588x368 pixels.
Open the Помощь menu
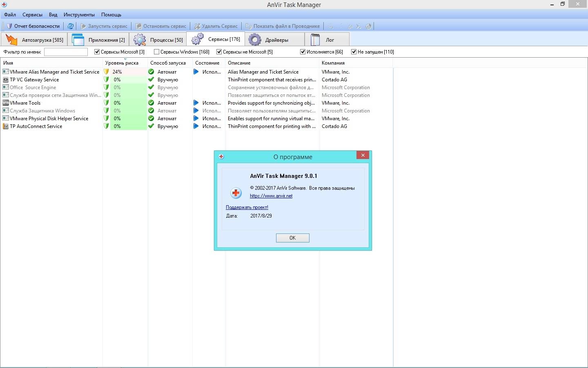[111, 14]
